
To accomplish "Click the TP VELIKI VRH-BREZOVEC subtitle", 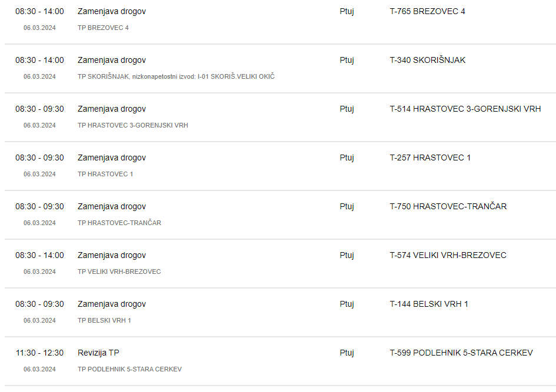I will point(119,272).
